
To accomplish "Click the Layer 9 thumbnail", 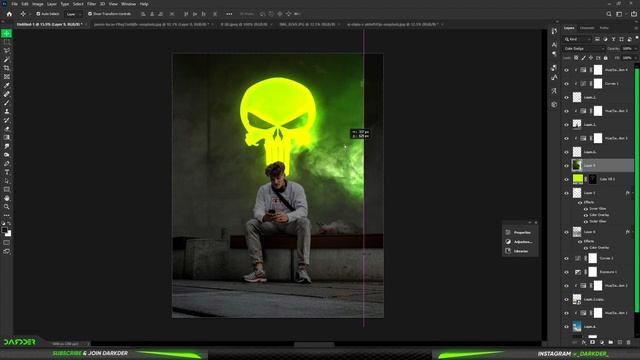I will [x=577, y=165].
